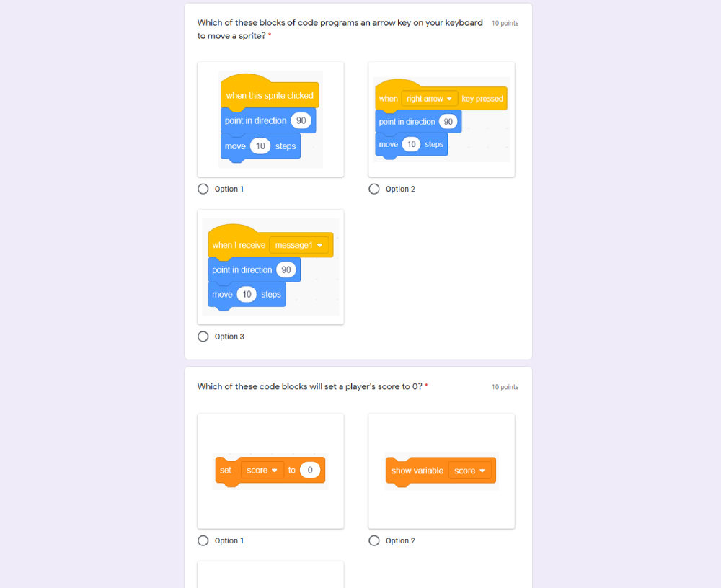Viewport: 721px width, 588px height.
Task: Click the '0' value field in set score block
Action: pyautogui.click(x=310, y=471)
